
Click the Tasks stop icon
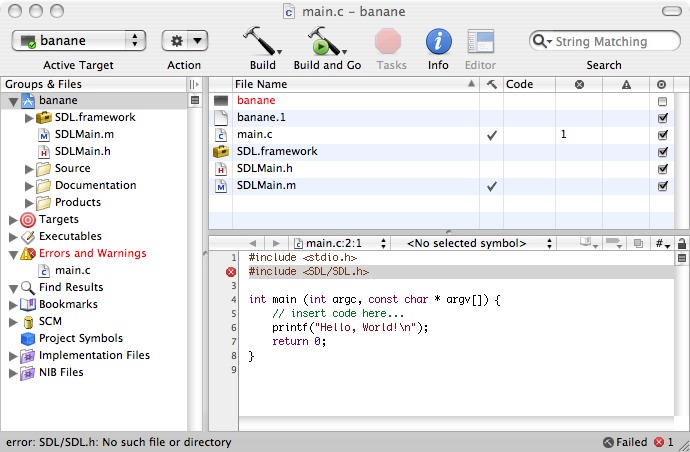pos(388,41)
